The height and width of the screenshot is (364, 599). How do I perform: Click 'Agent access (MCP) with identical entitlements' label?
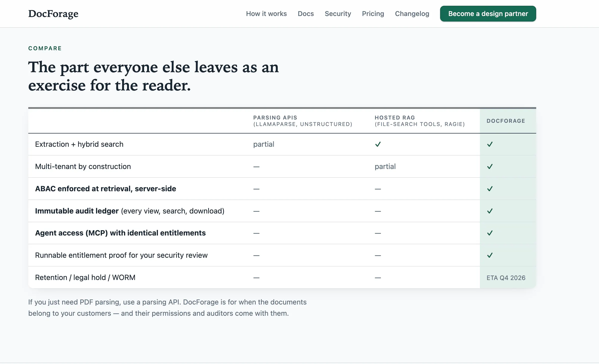tap(120, 233)
